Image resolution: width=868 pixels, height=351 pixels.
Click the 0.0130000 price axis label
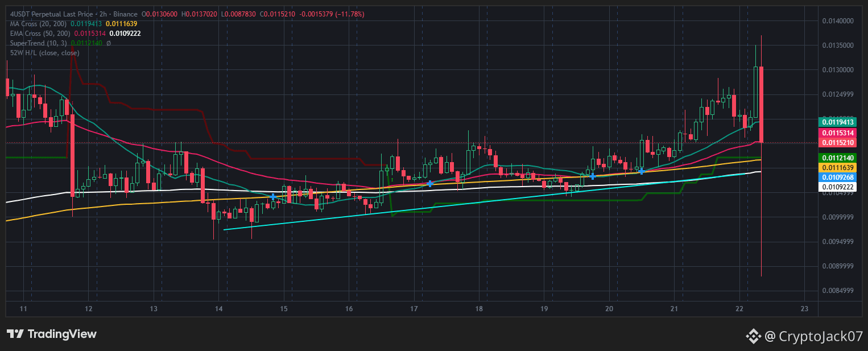coord(838,70)
